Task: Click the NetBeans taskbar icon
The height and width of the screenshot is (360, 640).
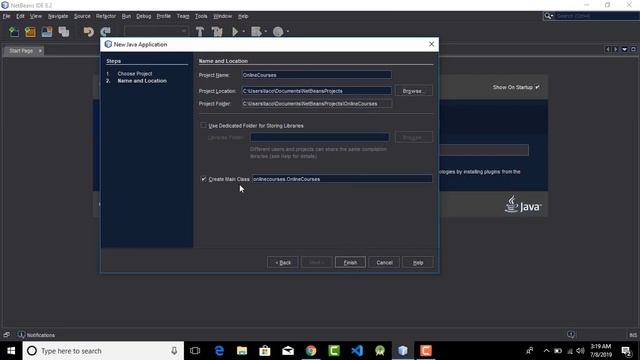Action: pos(403,351)
